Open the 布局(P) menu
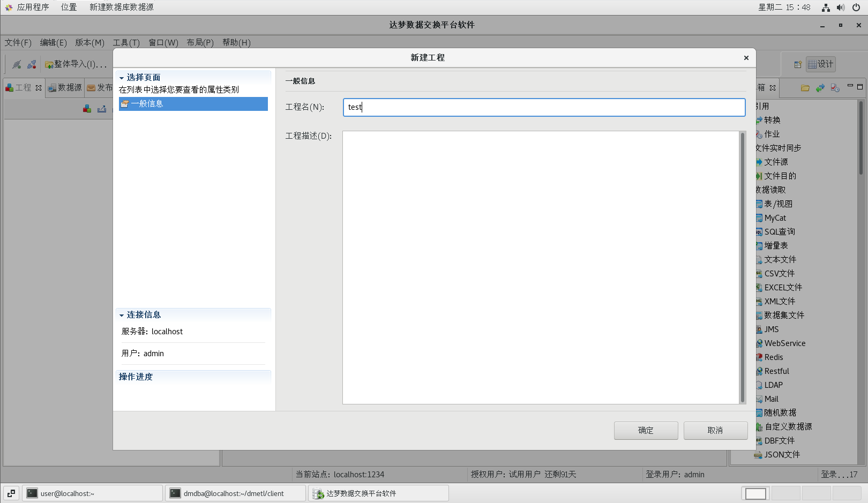 point(200,42)
